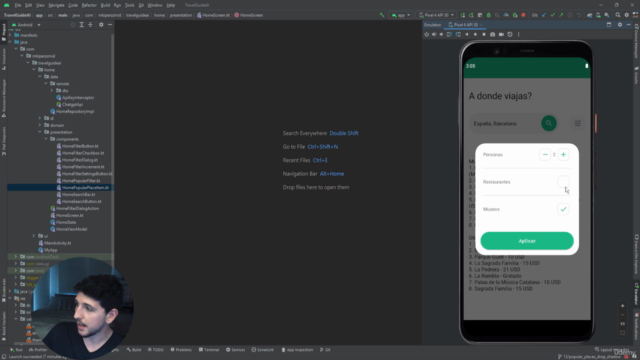Click the emulator Home circle button
Image resolution: width=640 pixels, height=360 pixels.
pos(475,34)
